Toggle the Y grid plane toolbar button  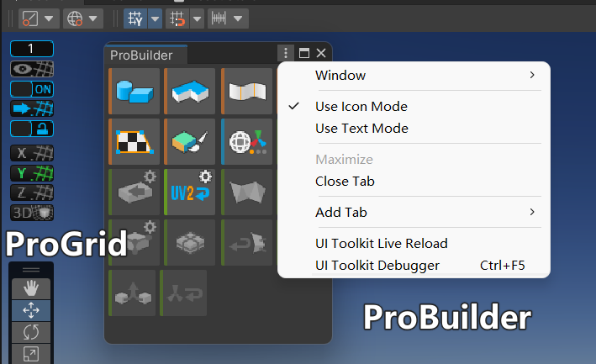[x=135, y=18]
